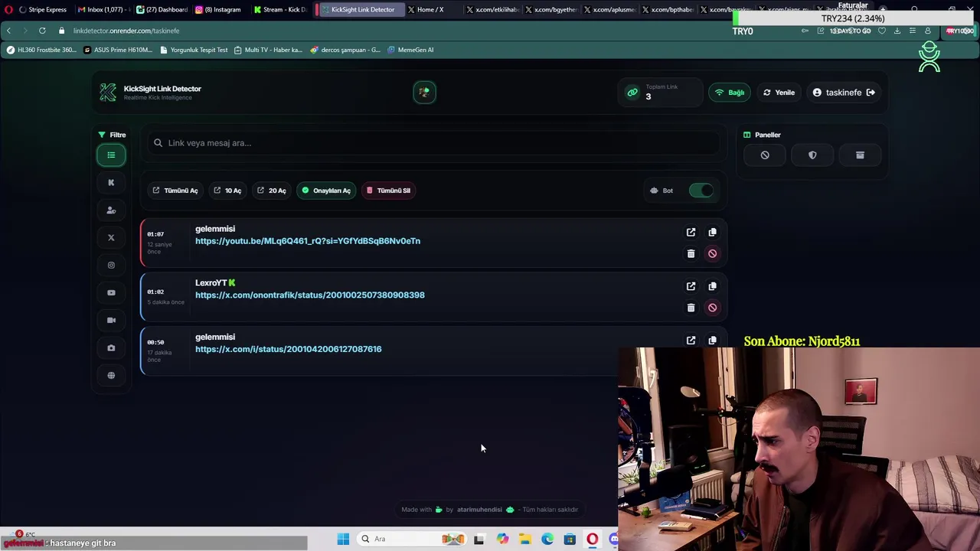Delete the youtu.be link entry

tap(691, 253)
